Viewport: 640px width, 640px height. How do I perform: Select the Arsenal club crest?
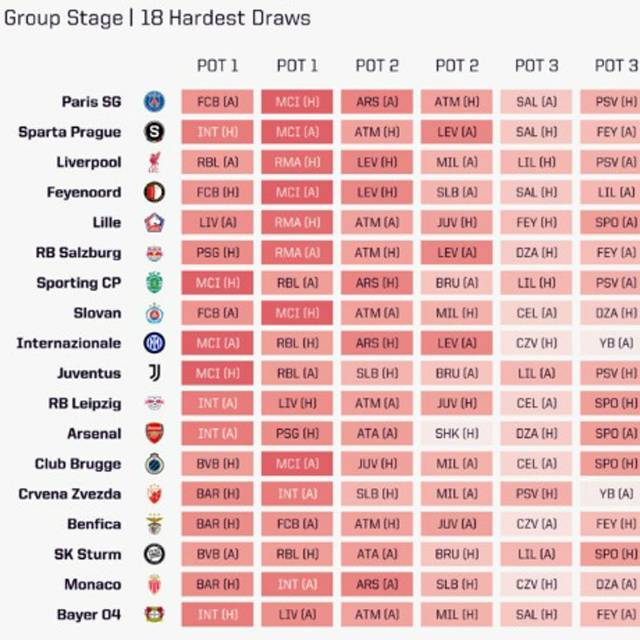(154, 433)
